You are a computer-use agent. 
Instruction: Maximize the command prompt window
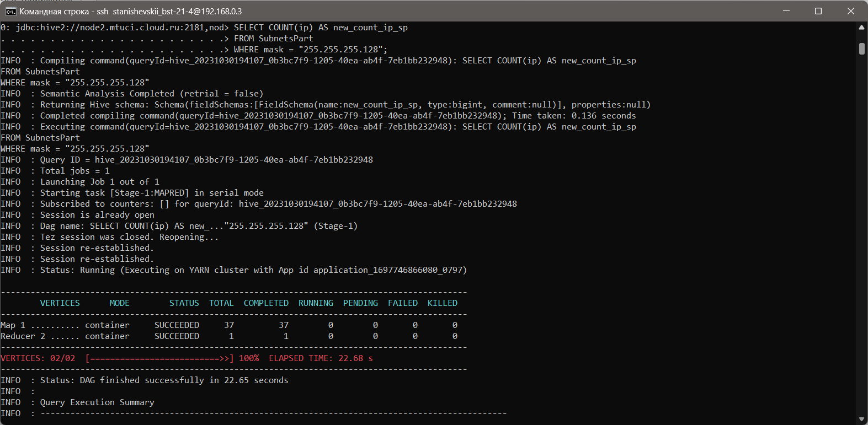click(818, 11)
